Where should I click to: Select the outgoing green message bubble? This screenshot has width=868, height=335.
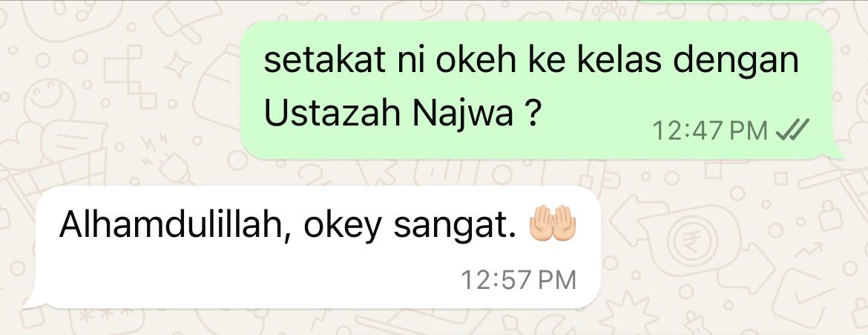pos(536,90)
